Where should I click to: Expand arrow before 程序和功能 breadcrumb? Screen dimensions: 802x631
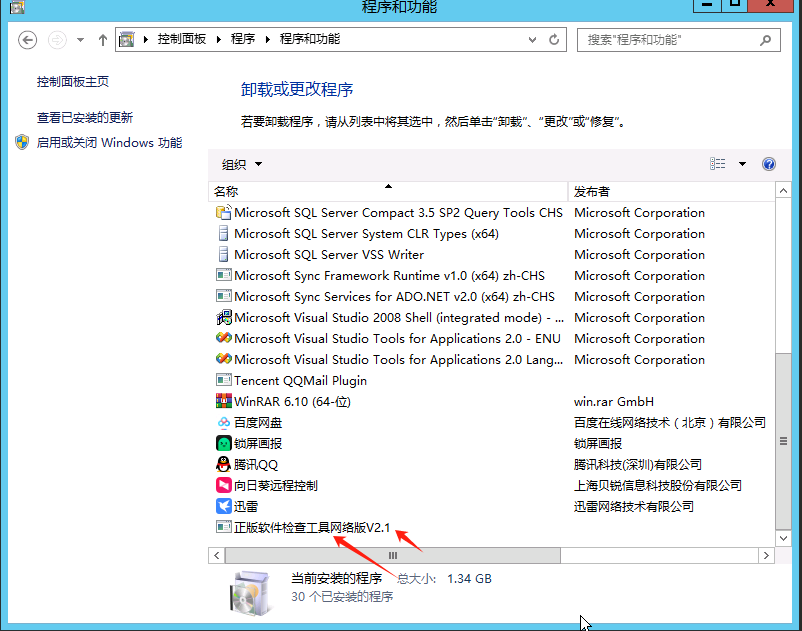pos(268,39)
